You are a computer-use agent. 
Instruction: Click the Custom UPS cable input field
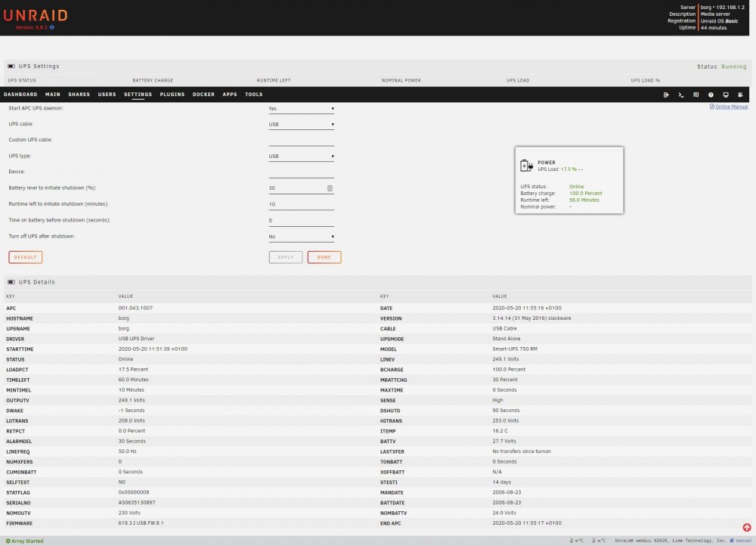point(302,141)
